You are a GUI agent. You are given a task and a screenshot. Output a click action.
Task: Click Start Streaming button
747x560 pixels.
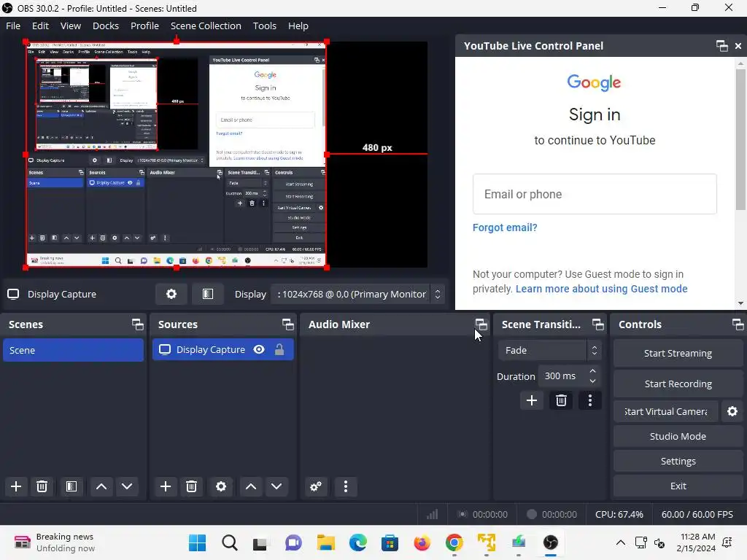point(678,354)
